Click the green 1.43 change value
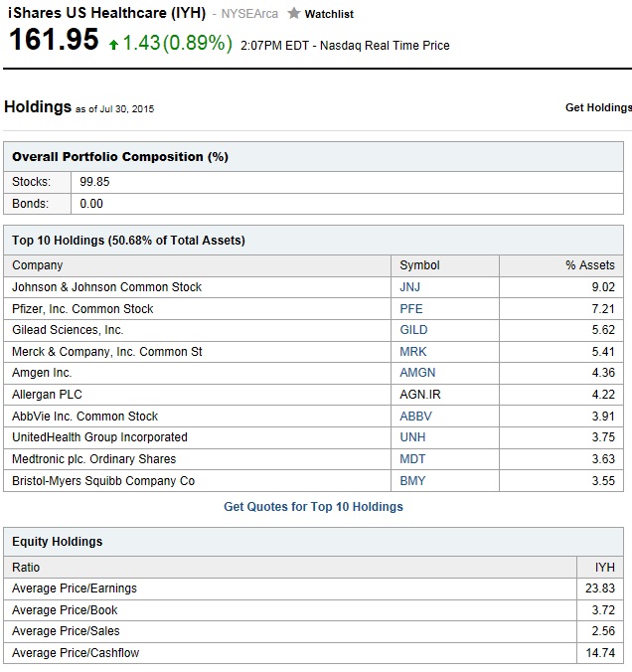Viewport: 632px width, 672px height. pos(141,43)
